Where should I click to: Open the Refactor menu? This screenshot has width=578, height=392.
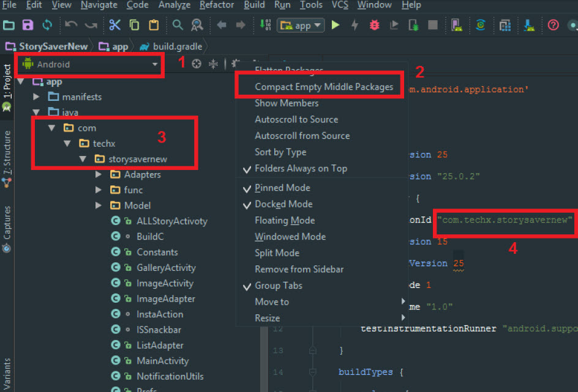pyautogui.click(x=217, y=5)
